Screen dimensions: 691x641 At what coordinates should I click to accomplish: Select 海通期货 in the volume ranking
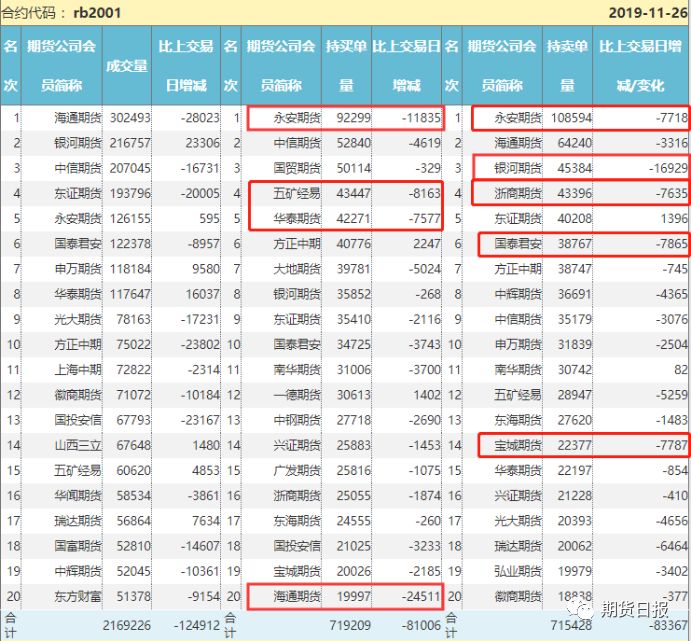pyautogui.click(x=78, y=118)
